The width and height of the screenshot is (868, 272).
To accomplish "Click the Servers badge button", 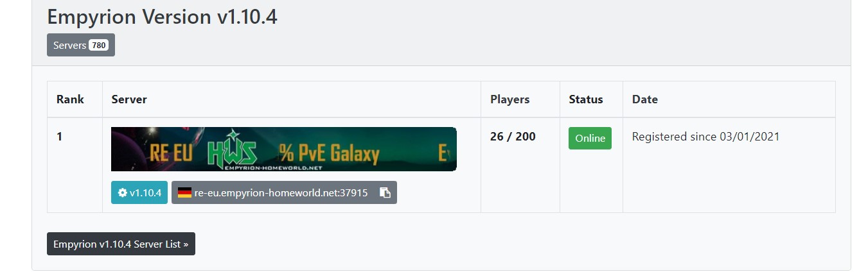I will point(70,45).
